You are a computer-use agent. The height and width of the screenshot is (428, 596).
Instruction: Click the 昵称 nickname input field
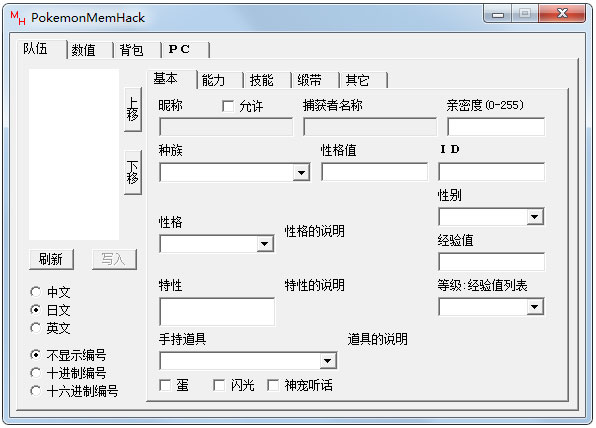pos(226,127)
